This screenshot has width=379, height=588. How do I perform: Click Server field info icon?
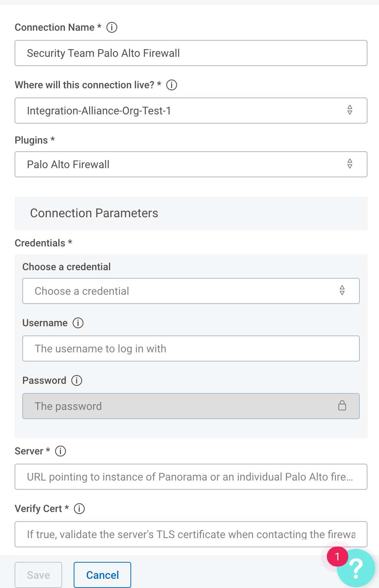pos(61,451)
